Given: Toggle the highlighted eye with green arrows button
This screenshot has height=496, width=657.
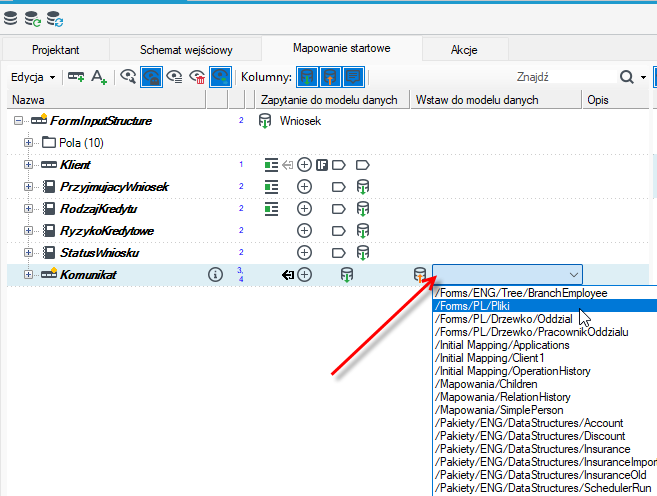Looking at the screenshot, I should pyautogui.click(x=220, y=77).
